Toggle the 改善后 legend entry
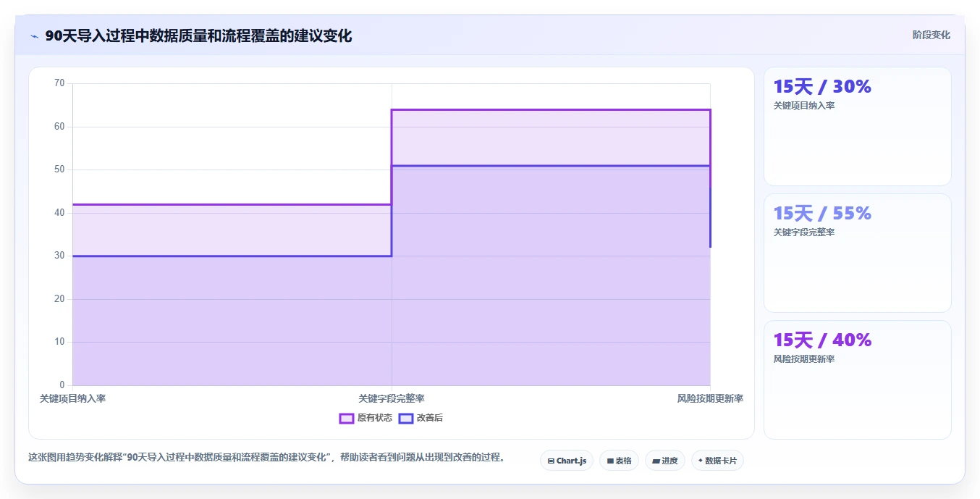Screen dimensions: 980x499 (x=421, y=418)
